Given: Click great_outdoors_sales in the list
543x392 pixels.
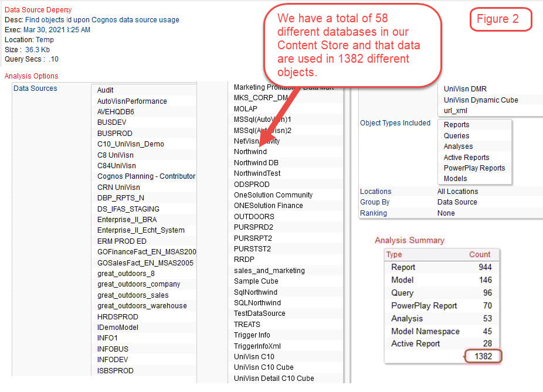Looking at the screenshot, I should pos(133,295).
